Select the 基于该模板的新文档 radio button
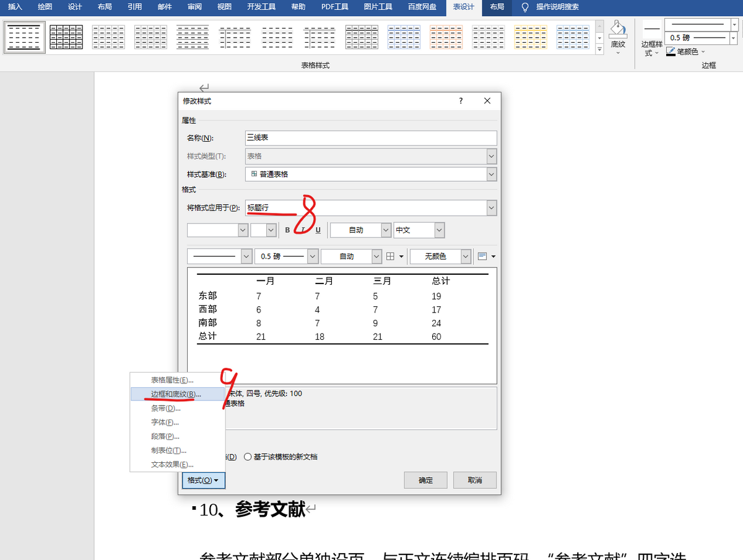Screen dimensions: 743x560 tap(248, 457)
